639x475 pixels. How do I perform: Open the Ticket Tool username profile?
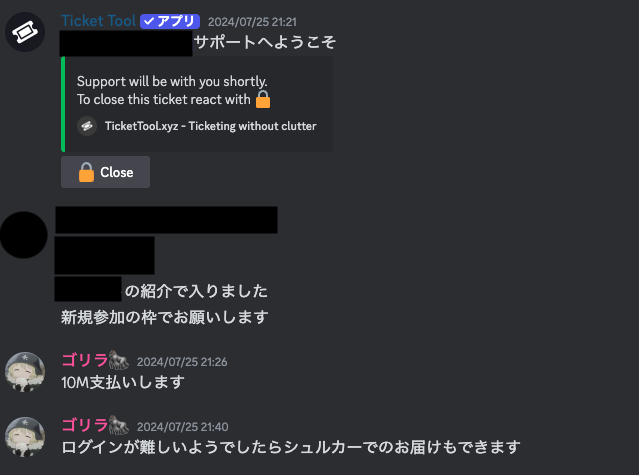[98, 21]
